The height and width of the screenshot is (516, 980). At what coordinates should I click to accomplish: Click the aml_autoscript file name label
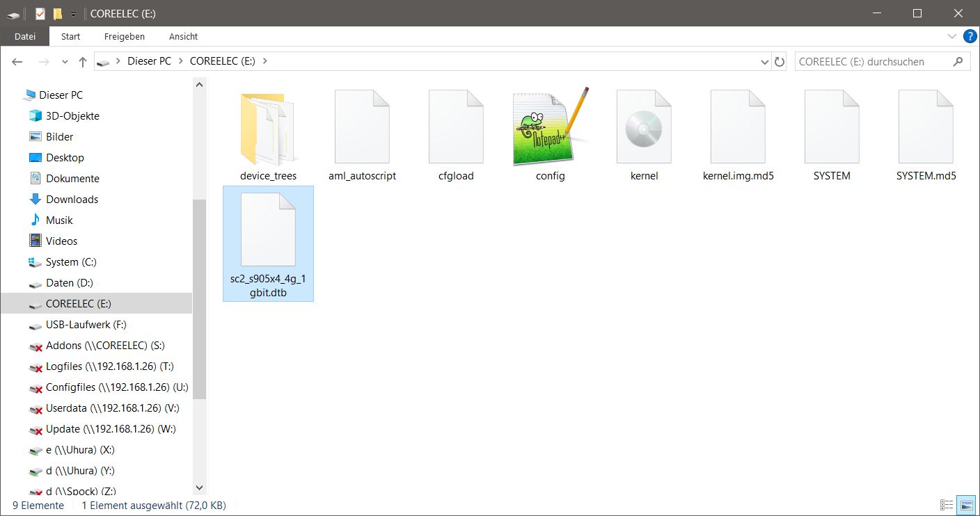pos(362,176)
